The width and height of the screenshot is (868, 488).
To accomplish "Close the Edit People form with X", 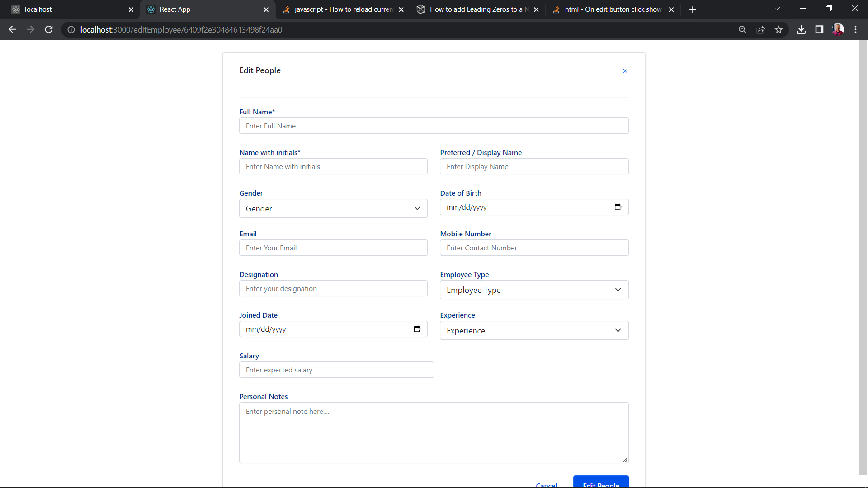I will [x=625, y=71].
